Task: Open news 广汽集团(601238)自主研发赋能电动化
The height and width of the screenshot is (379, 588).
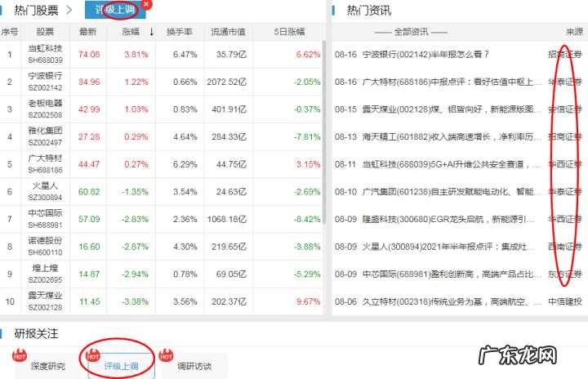Action: pyautogui.click(x=452, y=192)
